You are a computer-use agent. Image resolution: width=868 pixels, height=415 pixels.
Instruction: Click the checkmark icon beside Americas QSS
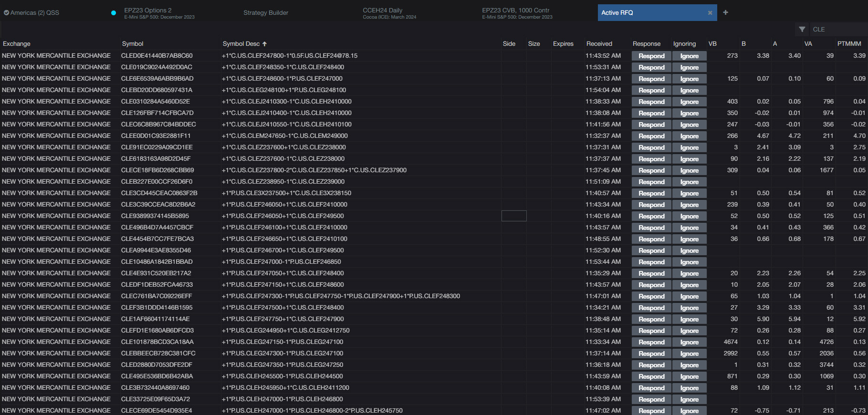tap(6, 13)
